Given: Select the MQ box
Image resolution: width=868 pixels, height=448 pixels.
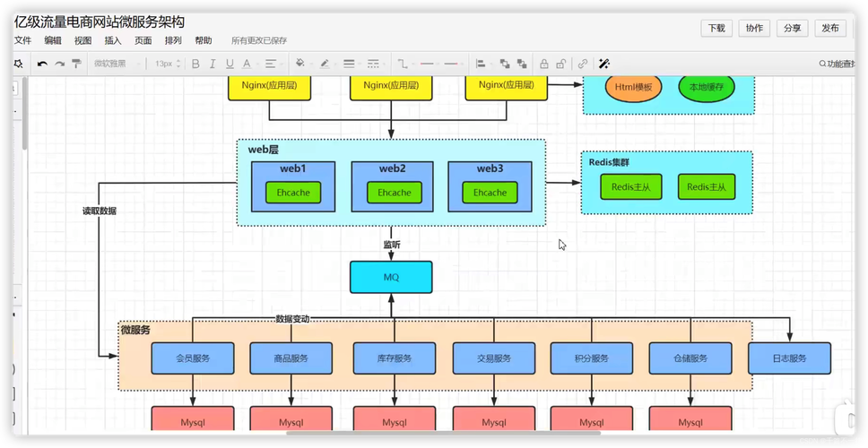Looking at the screenshot, I should (x=391, y=277).
